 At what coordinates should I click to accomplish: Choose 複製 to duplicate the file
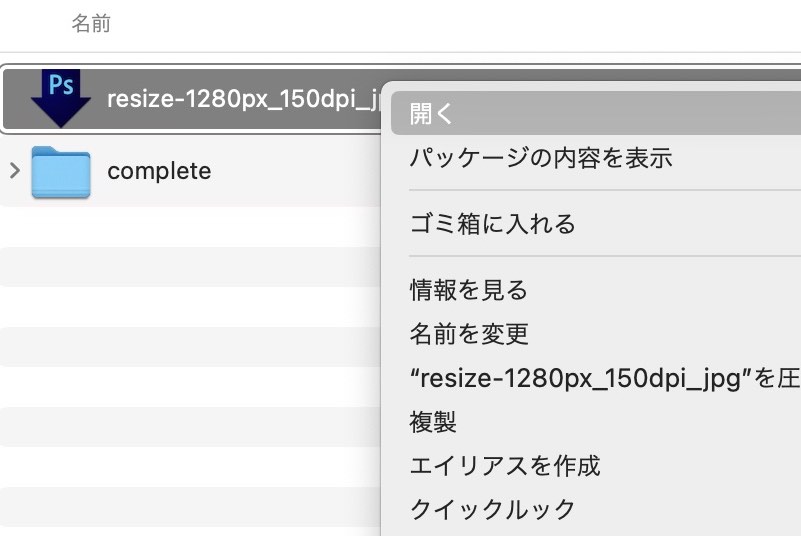[x=433, y=421]
